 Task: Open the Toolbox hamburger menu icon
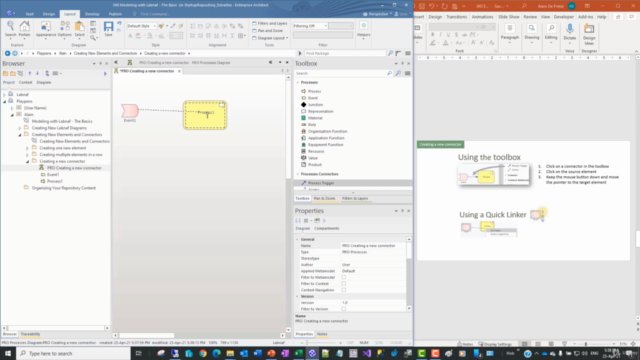pos(407,73)
